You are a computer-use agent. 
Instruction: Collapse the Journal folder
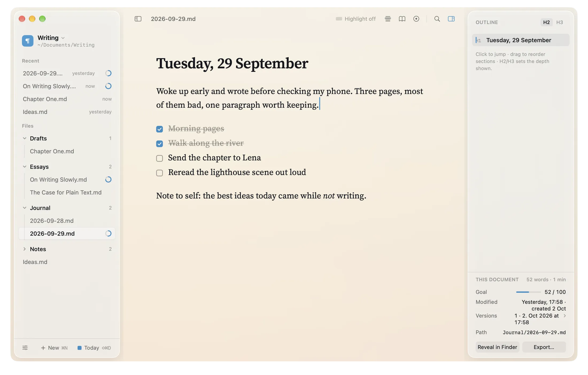tap(25, 208)
